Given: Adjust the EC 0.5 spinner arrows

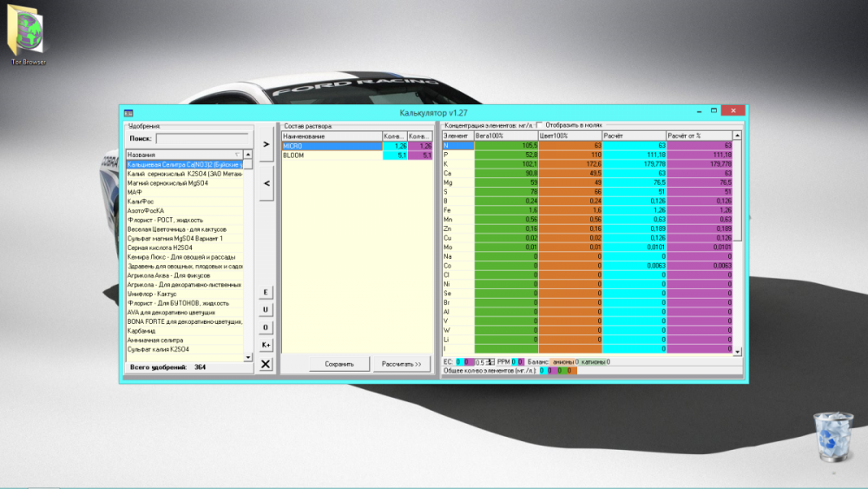Looking at the screenshot, I should (490, 361).
